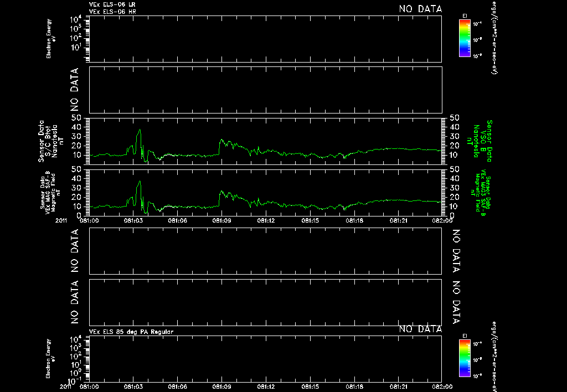Click '081:03' tick under ELS 85 deg panel
Image resolution: width=567 pixels, height=392 pixels.
coord(133,386)
